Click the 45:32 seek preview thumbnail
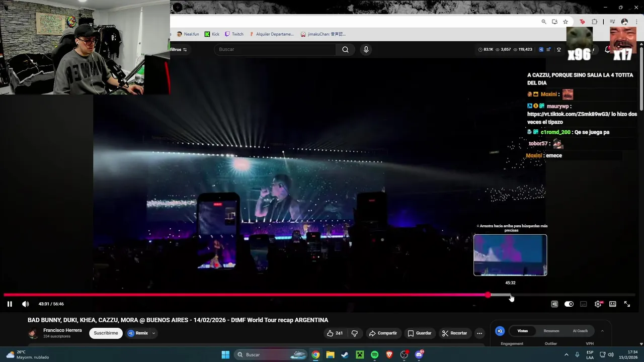This screenshot has width=644, height=362. point(510,255)
